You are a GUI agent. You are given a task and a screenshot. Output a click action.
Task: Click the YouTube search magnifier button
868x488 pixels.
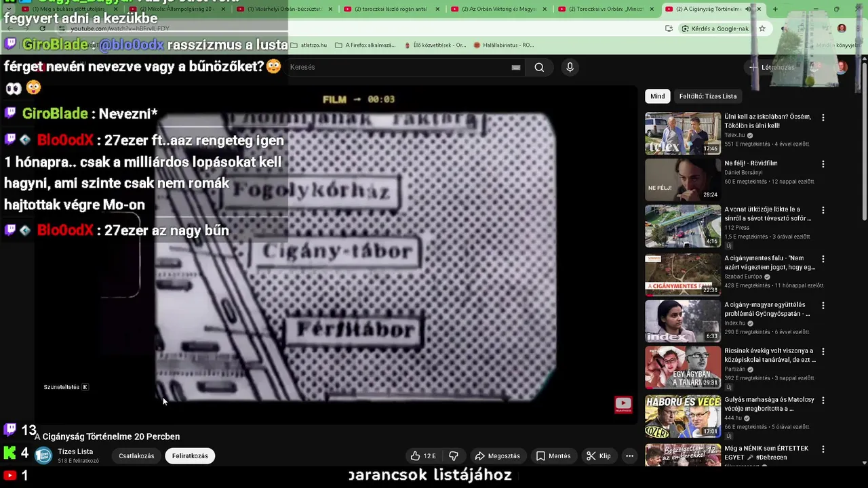pyautogui.click(x=539, y=67)
